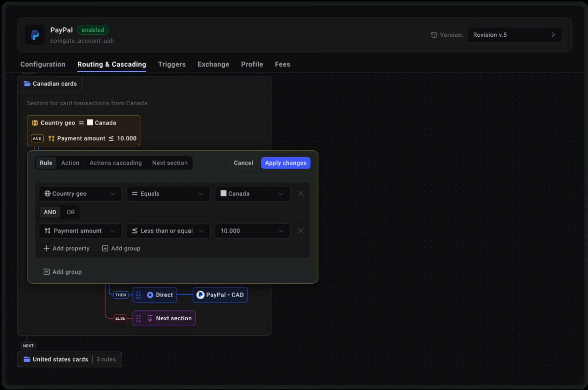The width and height of the screenshot is (588, 390).
Task: Click the drag handle on Next section node
Action: (138, 318)
